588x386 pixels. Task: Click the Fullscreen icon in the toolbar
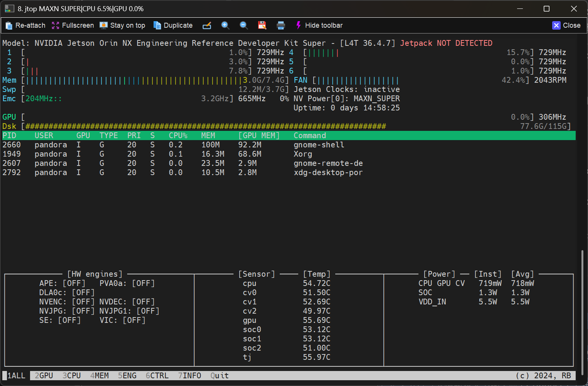55,25
